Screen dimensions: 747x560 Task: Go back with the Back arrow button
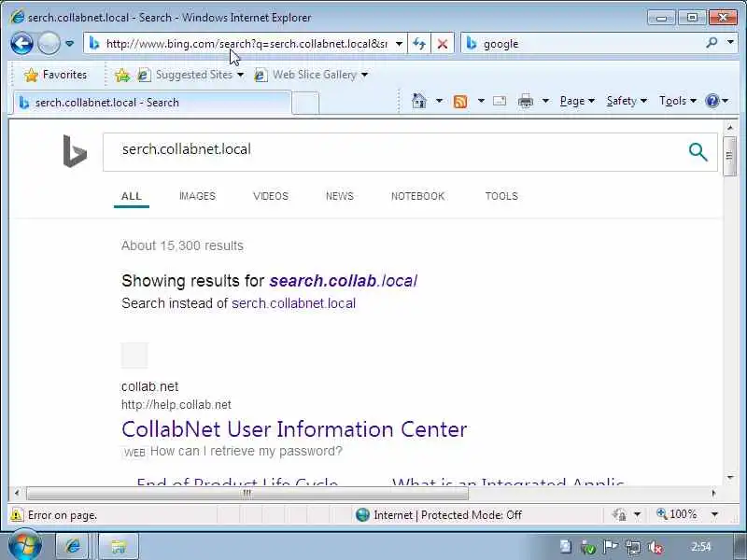click(21, 44)
